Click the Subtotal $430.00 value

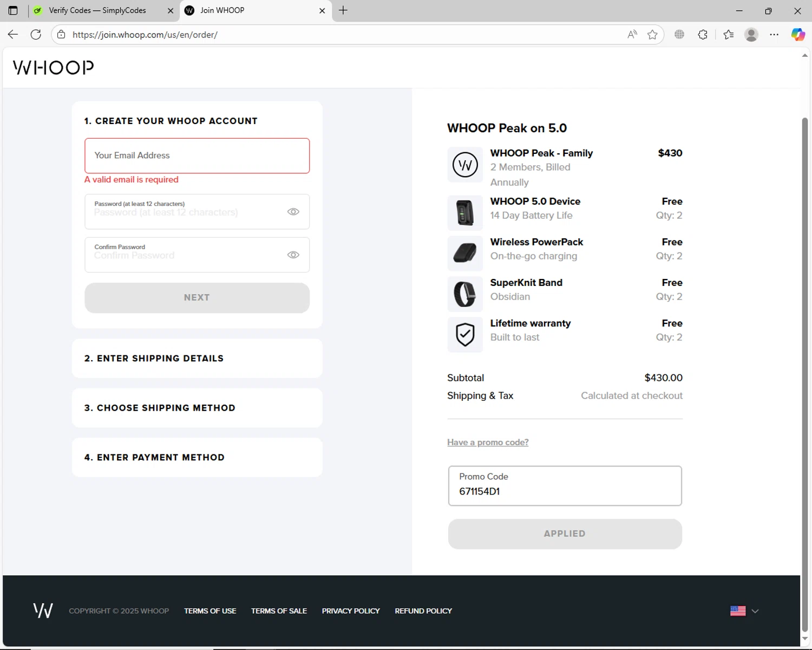point(663,378)
